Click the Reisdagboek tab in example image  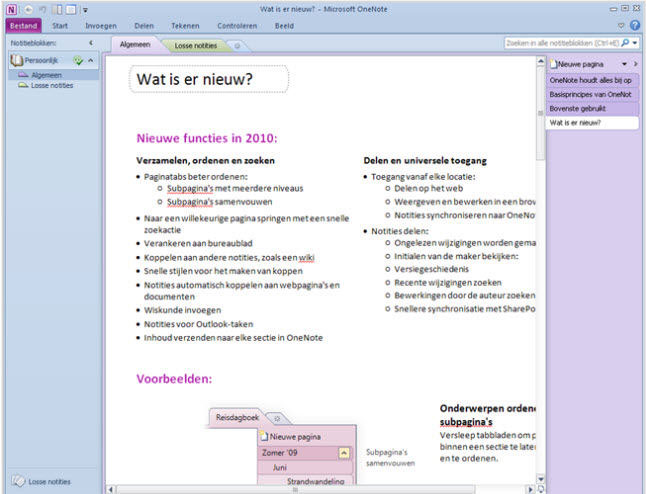[x=237, y=417]
